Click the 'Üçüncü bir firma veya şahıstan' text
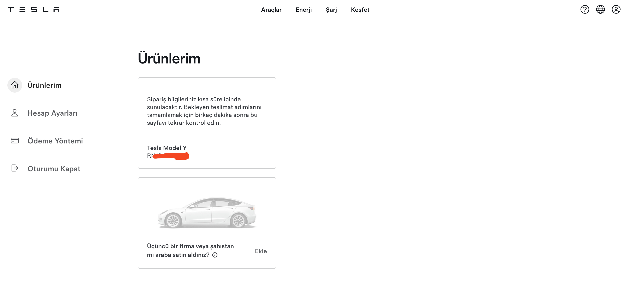Screen dimensions: 644x286 190,251
